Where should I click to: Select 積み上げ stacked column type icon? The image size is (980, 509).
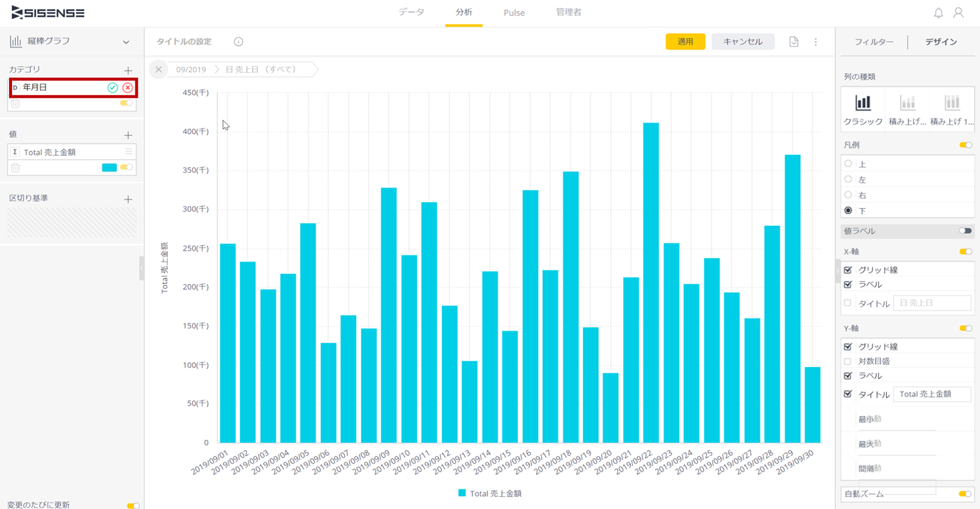[908, 103]
